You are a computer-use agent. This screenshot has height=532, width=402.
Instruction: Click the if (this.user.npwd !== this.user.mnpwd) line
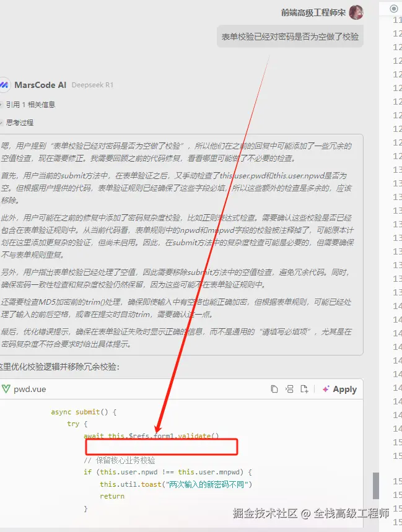pos(168,472)
